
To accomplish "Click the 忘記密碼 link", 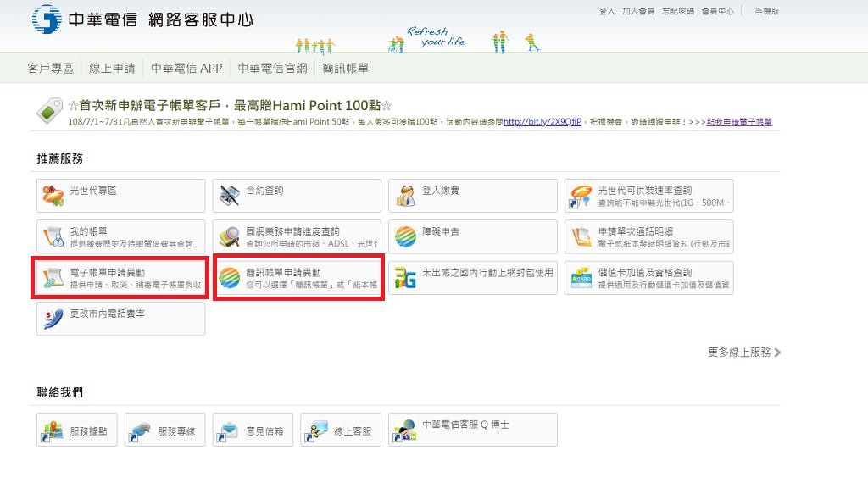I will [678, 11].
